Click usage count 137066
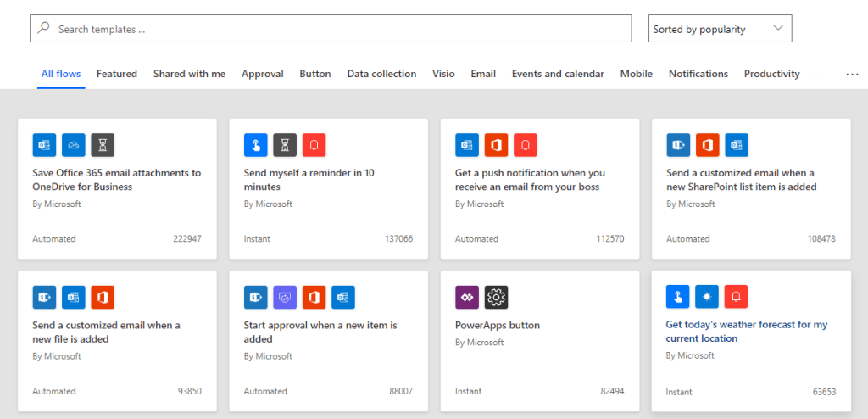 398,239
